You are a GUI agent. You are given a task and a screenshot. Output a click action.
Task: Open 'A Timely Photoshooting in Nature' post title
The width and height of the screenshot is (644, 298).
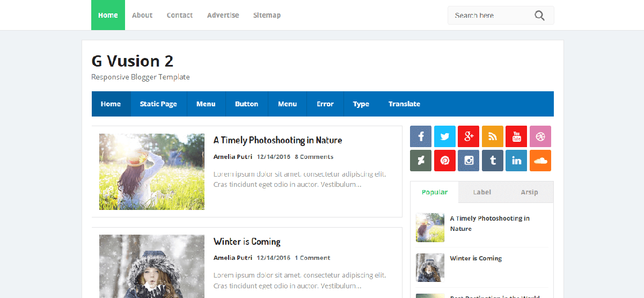point(277,140)
